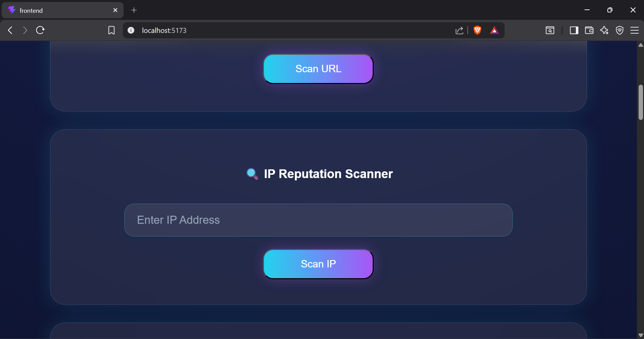The image size is (644, 339).
Task: Focus the Enter IP Address field
Action: (x=318, y=220)
